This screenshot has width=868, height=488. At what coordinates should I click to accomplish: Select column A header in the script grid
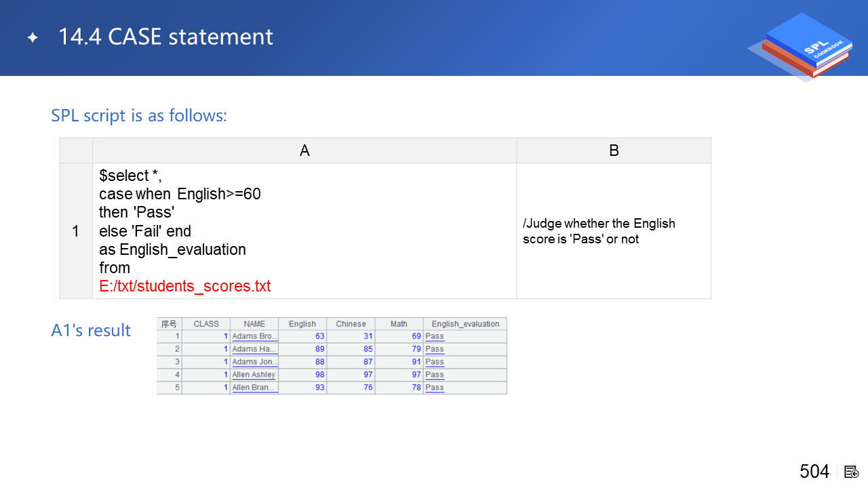(304, 150)
